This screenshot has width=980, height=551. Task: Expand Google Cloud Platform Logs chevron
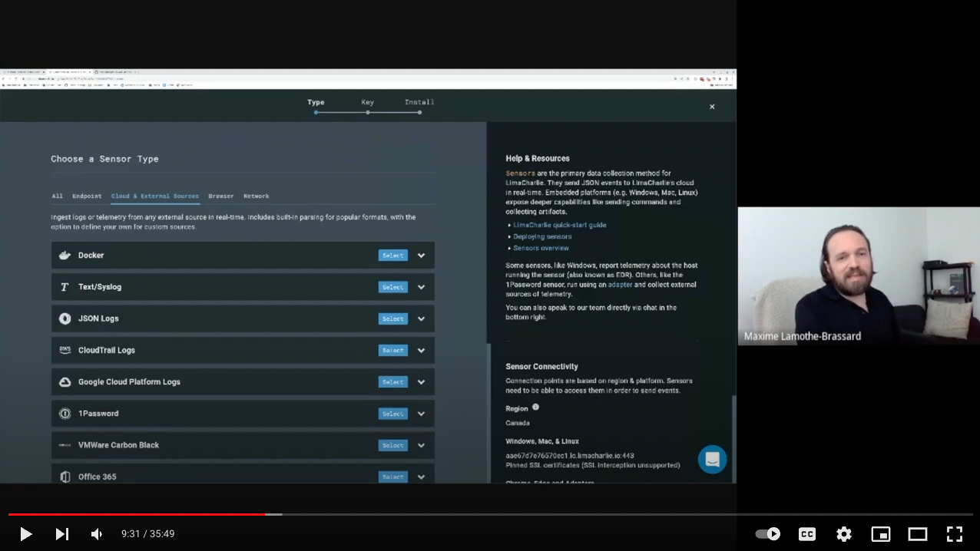click(421, 382)
